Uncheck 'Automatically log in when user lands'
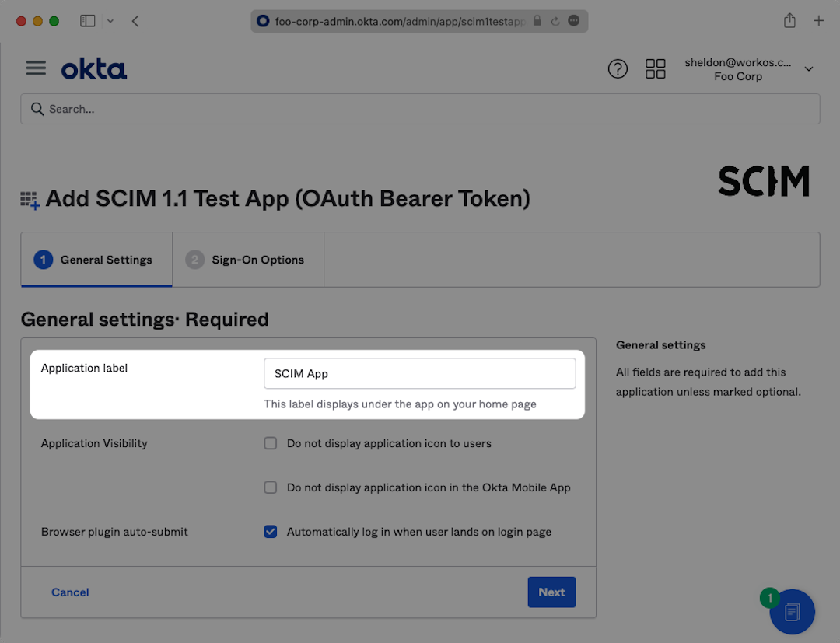The image size is (840, 643). point(271,532)
